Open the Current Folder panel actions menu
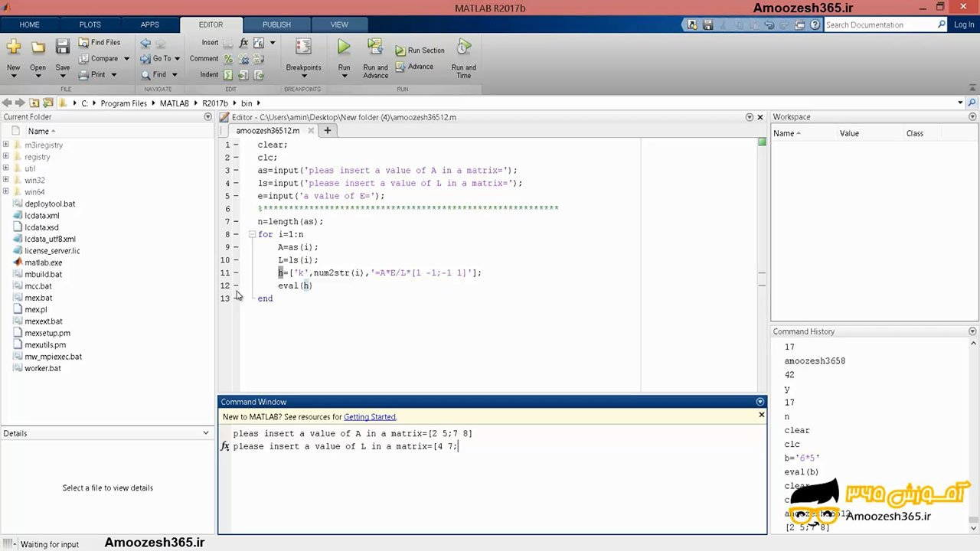 (x=207, y=117)
